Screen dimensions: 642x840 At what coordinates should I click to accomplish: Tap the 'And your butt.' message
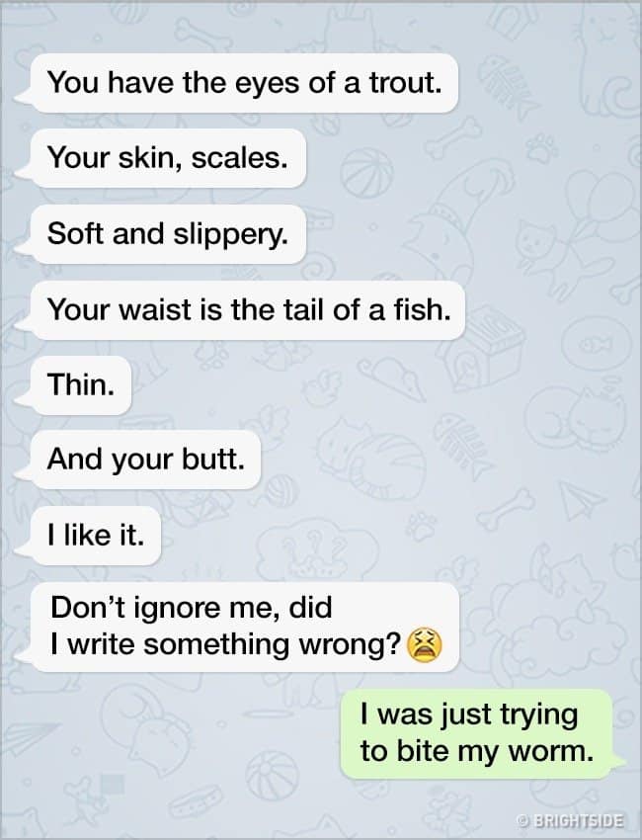(x=145, y=460)
